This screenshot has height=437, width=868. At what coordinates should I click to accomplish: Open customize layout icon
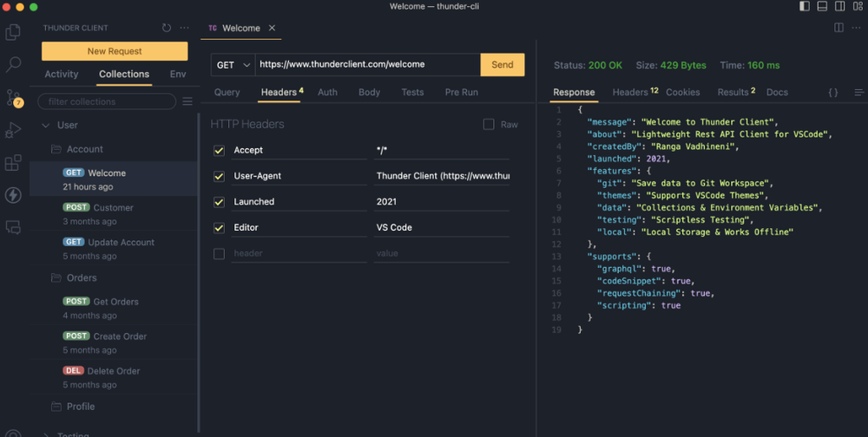tap(858, 6)
